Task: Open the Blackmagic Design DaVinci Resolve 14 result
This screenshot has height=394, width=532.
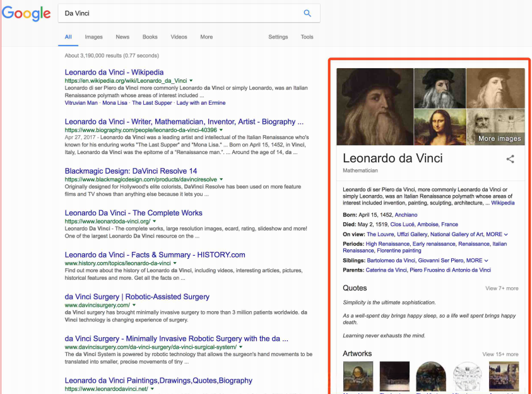Action: tap(131, 171)
